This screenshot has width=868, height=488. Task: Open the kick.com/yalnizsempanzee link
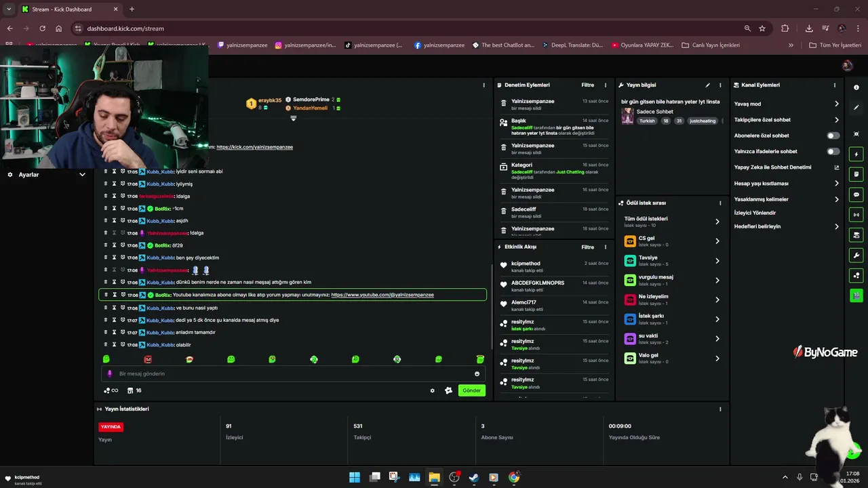(254, 147)
